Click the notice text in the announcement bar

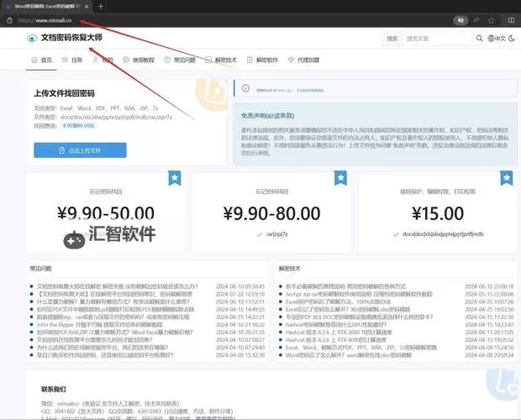(290, 90)
